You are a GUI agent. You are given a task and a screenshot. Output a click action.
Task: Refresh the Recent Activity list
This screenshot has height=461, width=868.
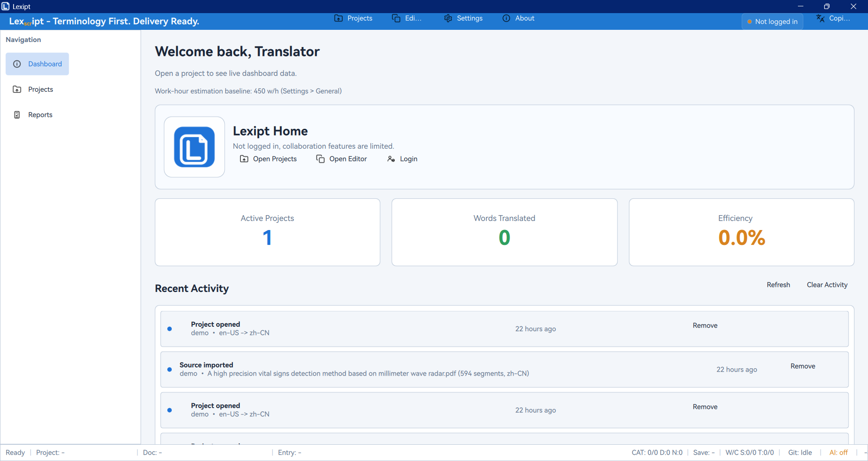(778, 285)
